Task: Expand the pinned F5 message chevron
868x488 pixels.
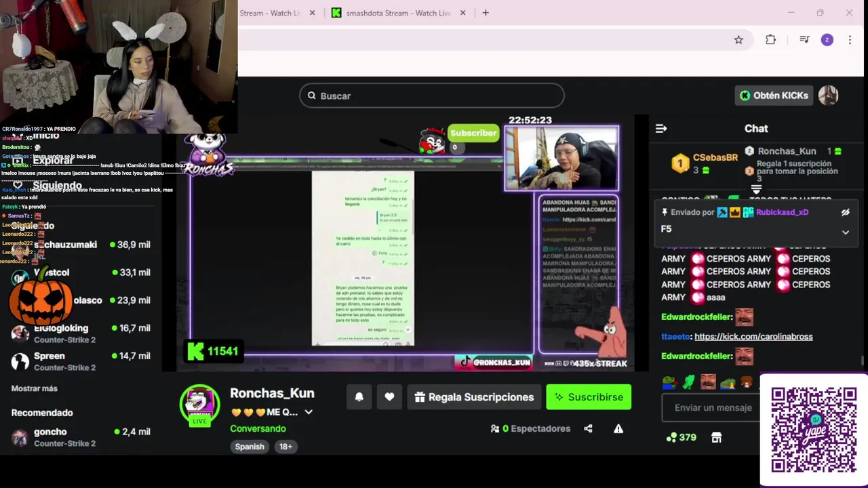Action: coord(845,232)
